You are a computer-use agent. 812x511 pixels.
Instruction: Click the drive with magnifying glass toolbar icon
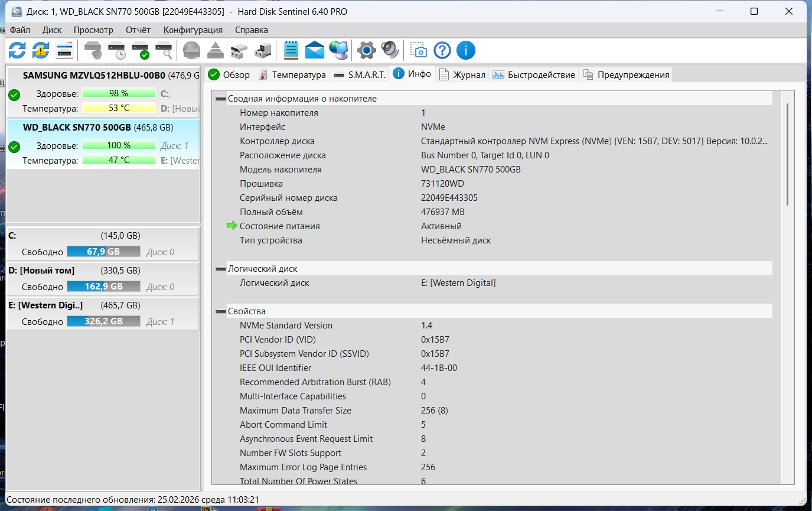pyautogui.click(x=164, y=50)
